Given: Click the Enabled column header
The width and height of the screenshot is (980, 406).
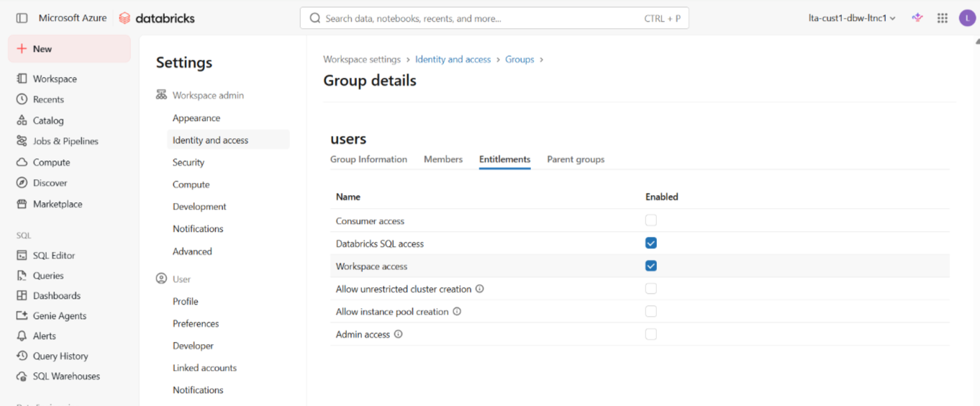Looking at the screenshot, I should click(x=662, y=197).
